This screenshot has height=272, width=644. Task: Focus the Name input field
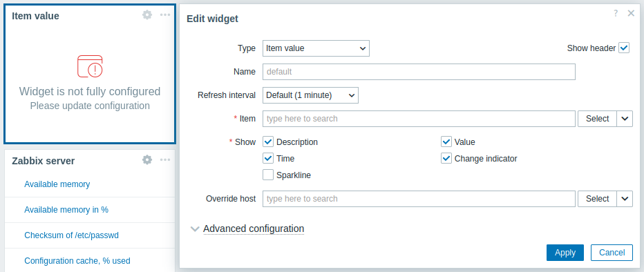coord(419,71)
